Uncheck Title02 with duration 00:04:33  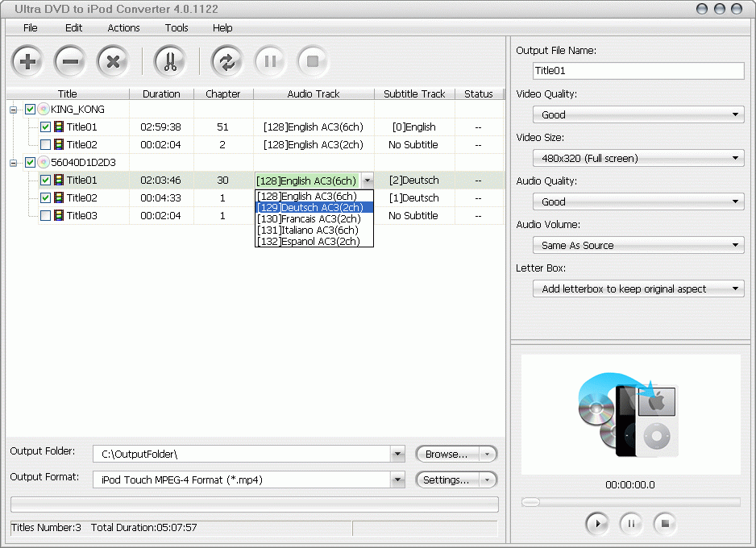click(45, 197)
